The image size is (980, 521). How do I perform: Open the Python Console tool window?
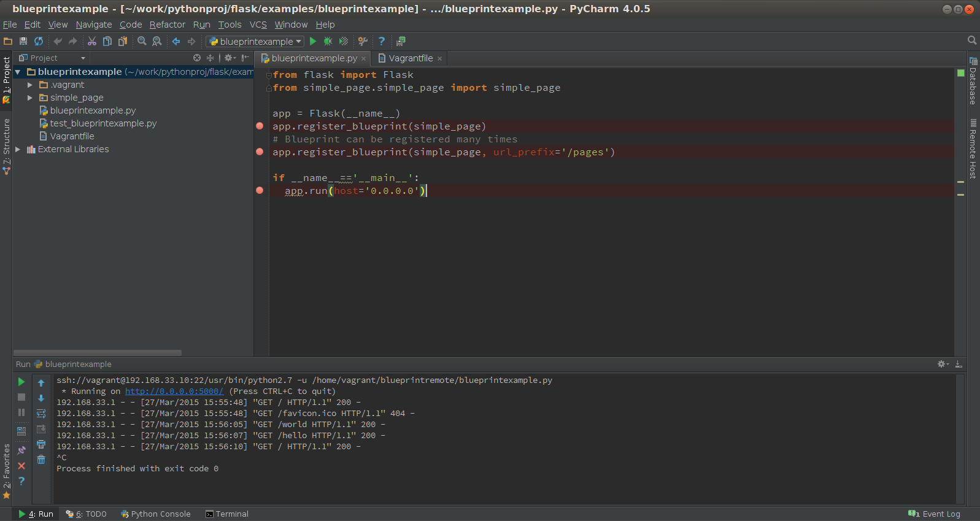pos(156,514)
